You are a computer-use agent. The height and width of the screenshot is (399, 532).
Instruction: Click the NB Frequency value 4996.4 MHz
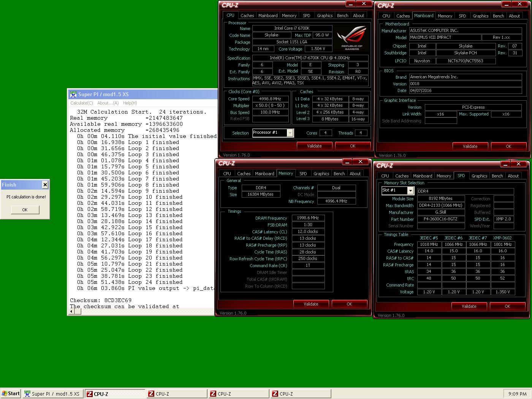(x=336, y=201)
